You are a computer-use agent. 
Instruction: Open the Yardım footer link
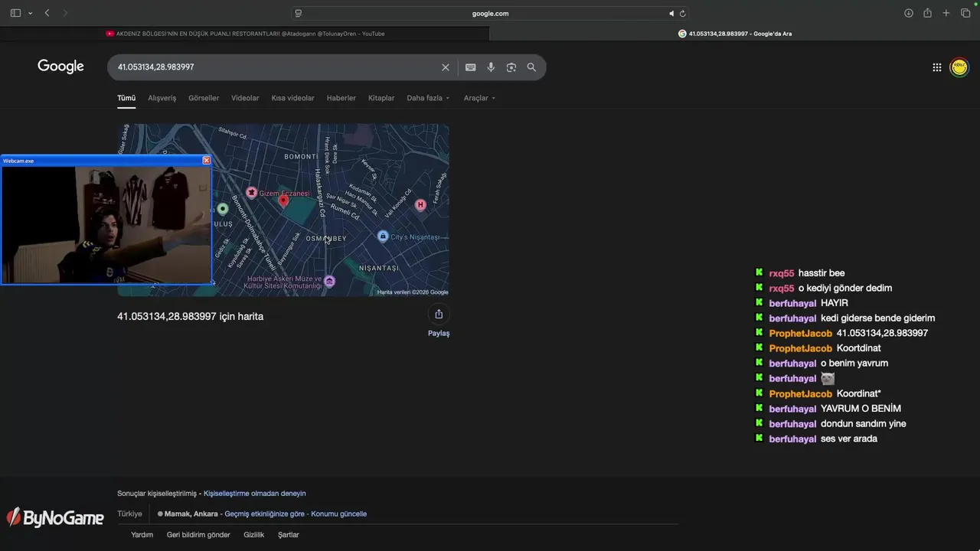point(142,535)
